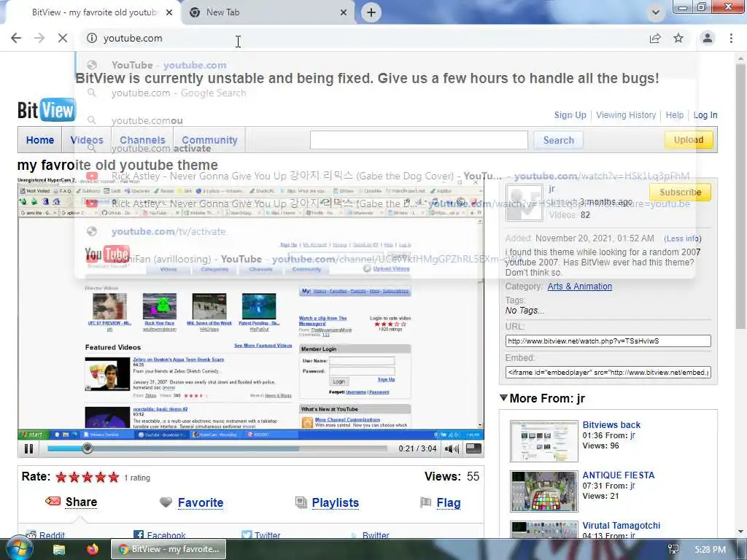Open the Arts & Animation category link

580,286
